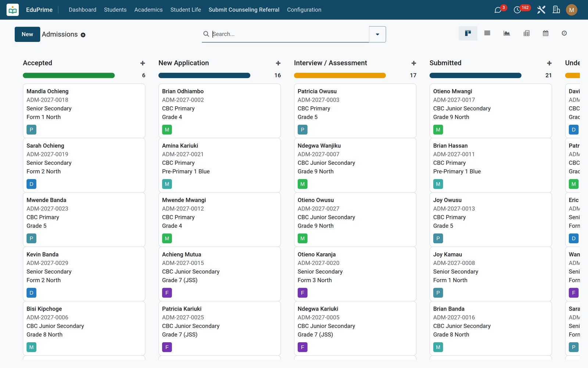Switch to Kanban view
This screenshot has width=588, height=368.
[468, 33]
